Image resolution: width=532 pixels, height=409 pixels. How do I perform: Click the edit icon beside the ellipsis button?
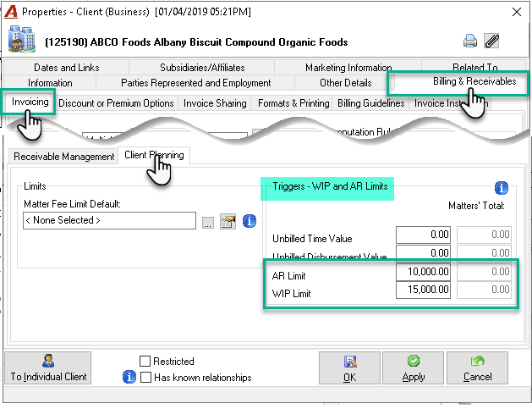228,222
